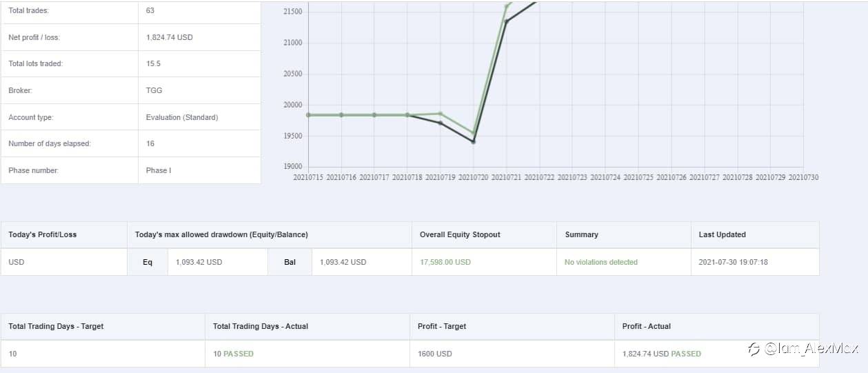Click the 20210715 data point on the chart

click(x=308, y=115)
